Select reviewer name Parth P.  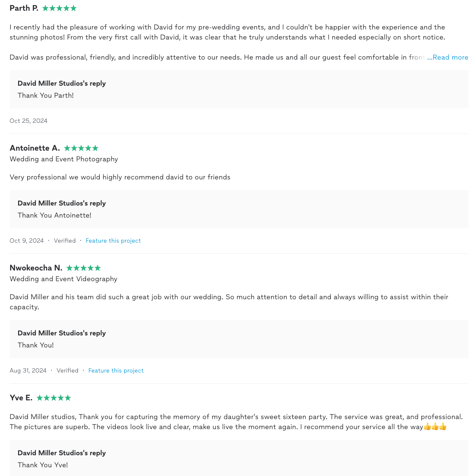pyautogui.click(x=24, y=8)
